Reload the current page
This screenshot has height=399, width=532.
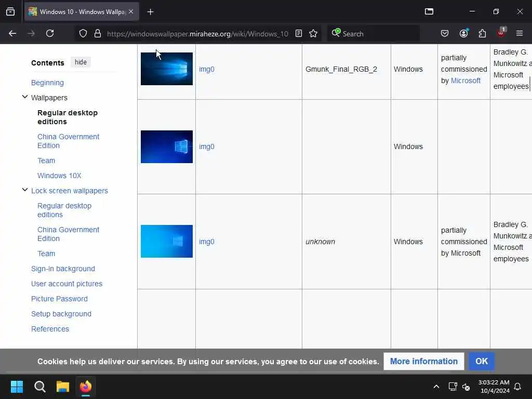point(50,33)
